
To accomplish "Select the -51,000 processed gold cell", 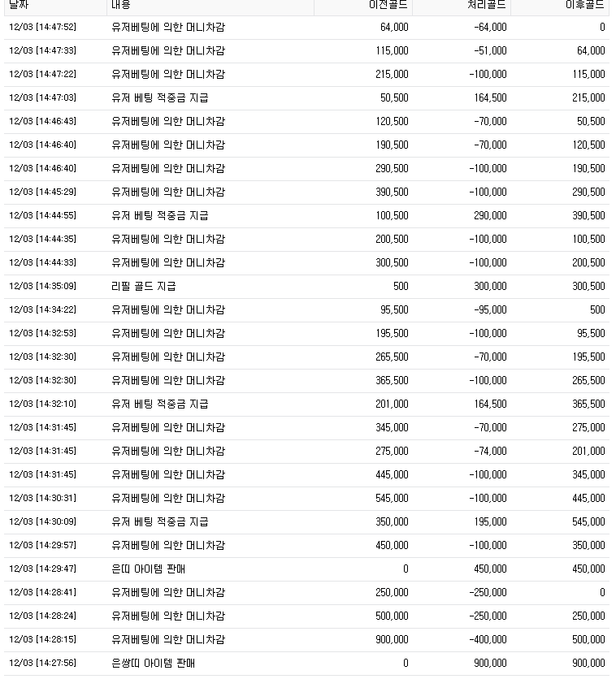I will (490, 50).
